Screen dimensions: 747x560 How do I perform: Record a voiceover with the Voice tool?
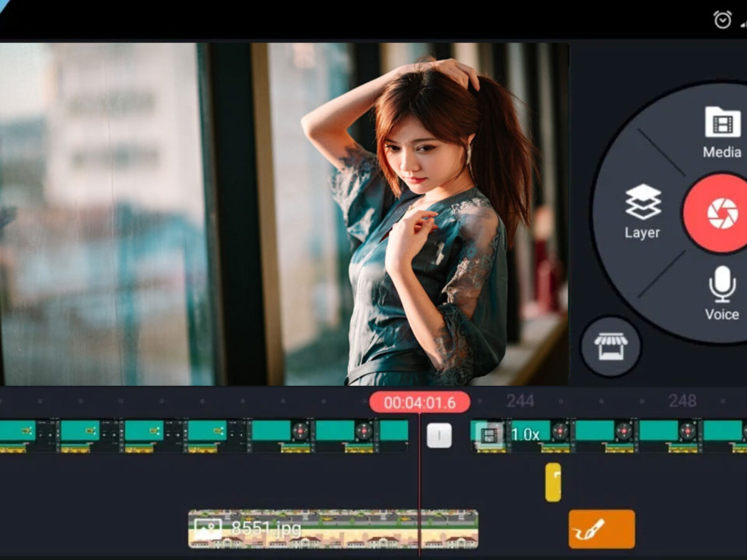point(722,292)
